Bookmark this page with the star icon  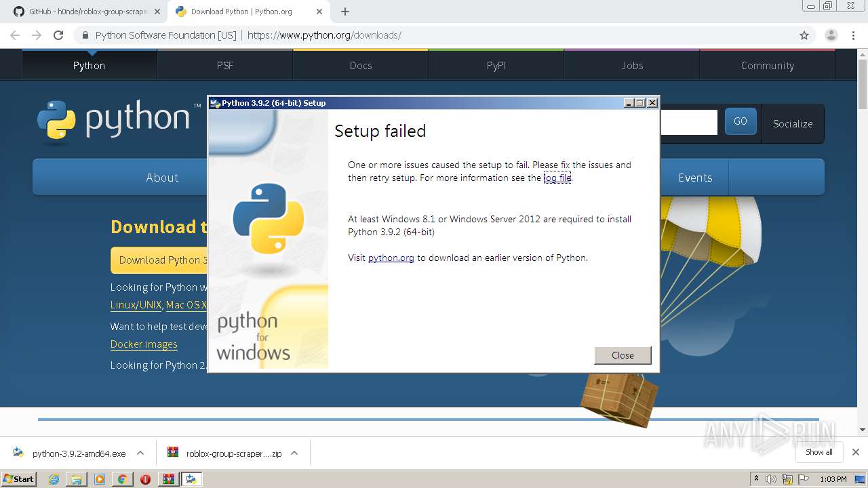pyautogui.click(x=804, y=35)
